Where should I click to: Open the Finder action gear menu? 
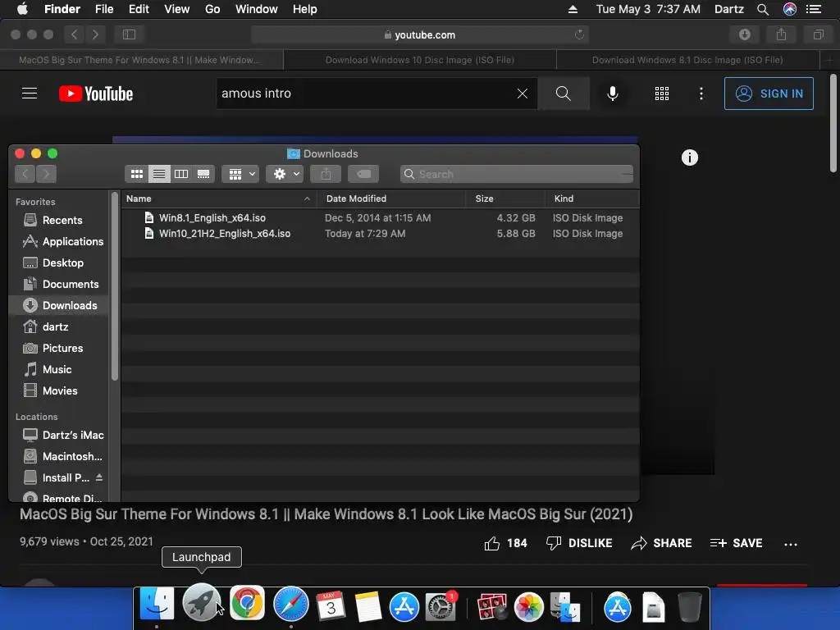pyautogui.click(x=285, y=174)
